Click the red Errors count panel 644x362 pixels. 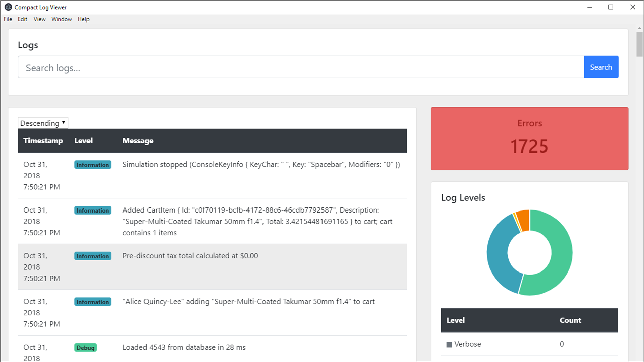pos(529,138)
